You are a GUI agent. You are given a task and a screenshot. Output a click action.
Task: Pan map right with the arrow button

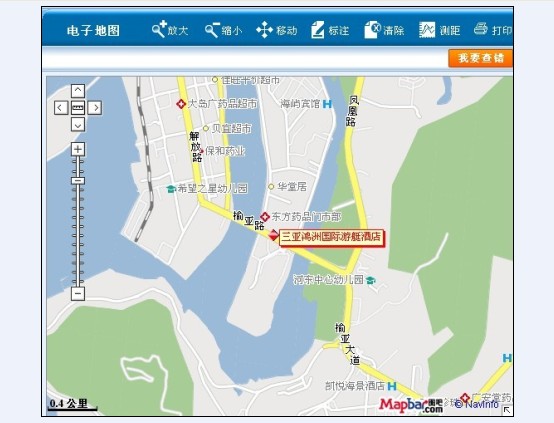95,108
